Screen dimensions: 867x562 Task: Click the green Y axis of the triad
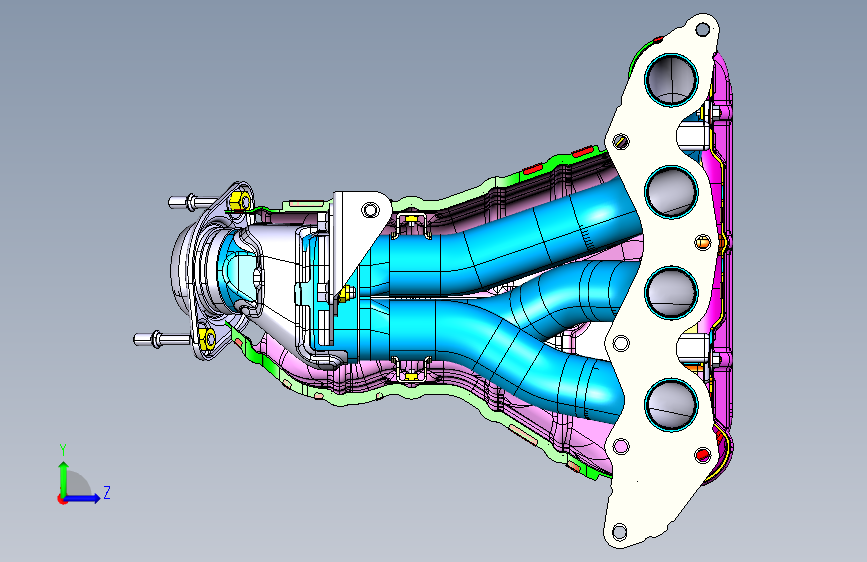(63, 479)
